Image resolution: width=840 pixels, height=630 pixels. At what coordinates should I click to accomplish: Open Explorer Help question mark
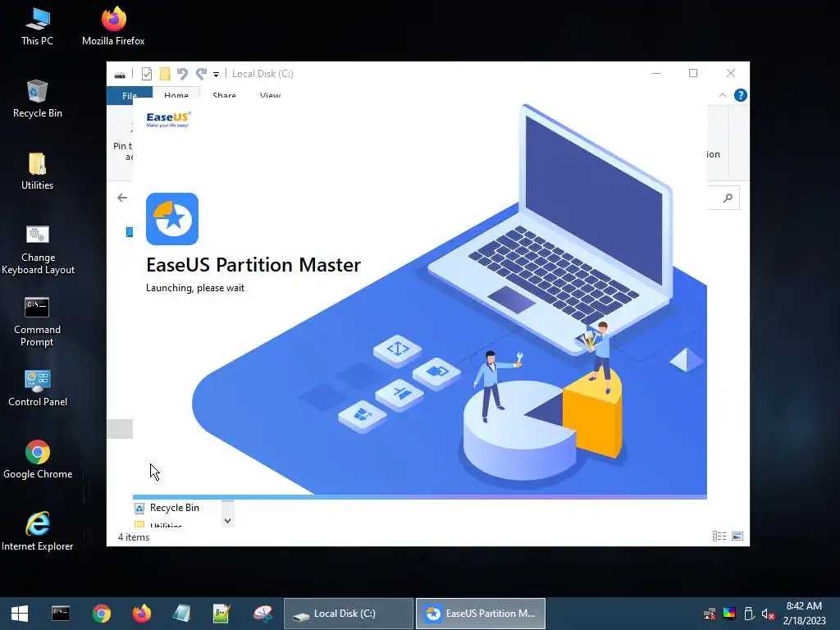coord(741,95)
